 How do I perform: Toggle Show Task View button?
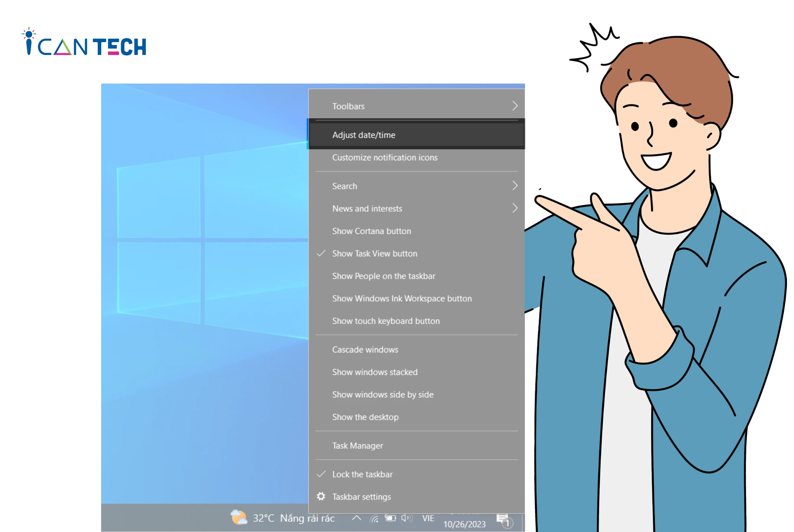coord(417,254)
